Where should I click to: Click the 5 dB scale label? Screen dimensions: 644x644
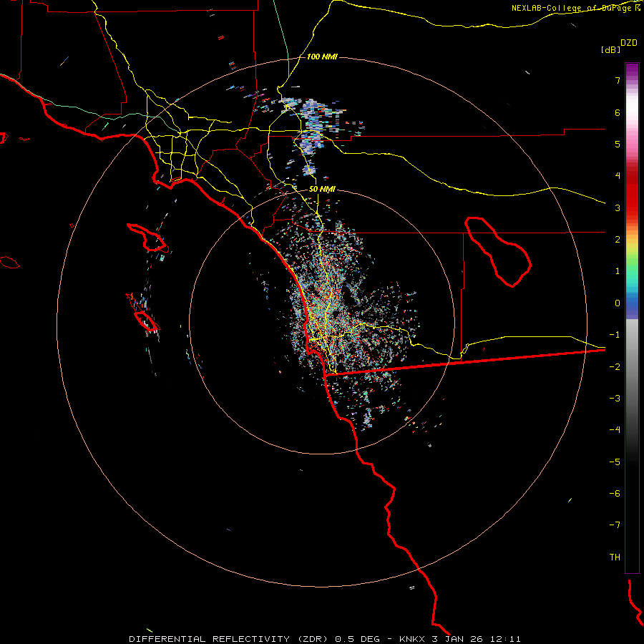click(618, 144)
